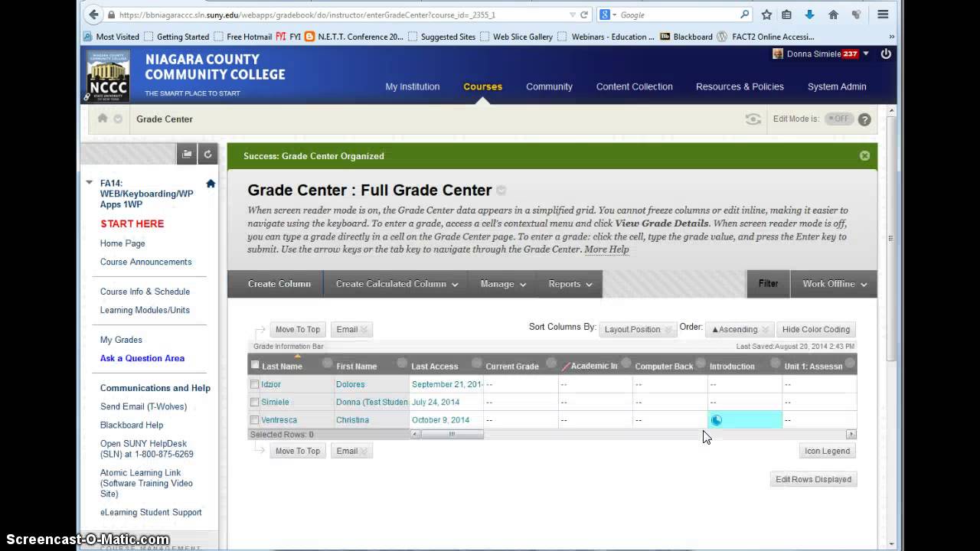Click the Filter button

coord(769,284)
